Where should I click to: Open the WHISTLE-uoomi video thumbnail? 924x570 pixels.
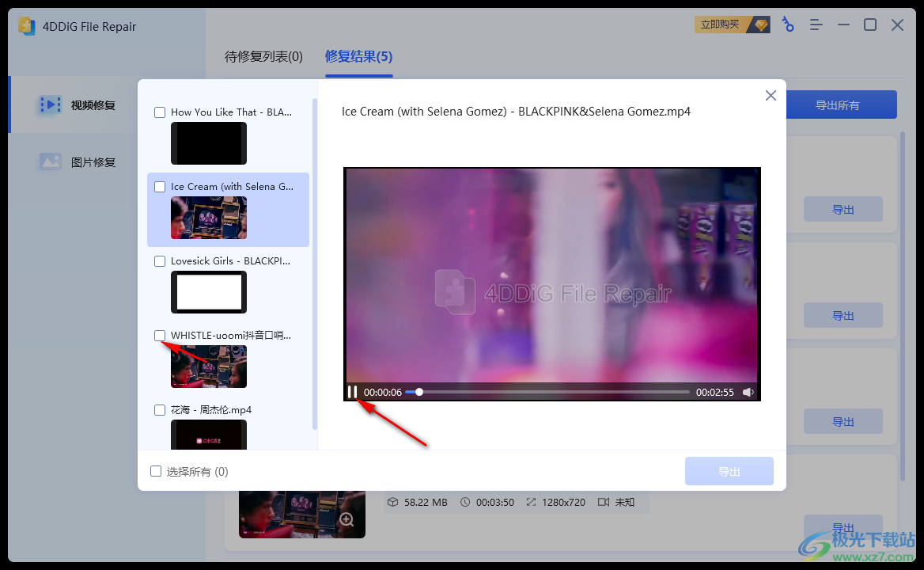coord(209,367)
